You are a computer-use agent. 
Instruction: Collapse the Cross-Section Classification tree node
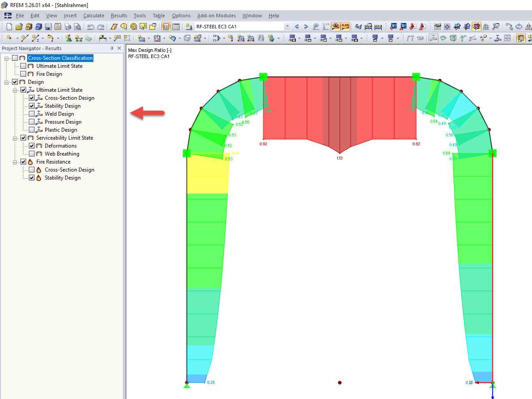coord(7,58)
